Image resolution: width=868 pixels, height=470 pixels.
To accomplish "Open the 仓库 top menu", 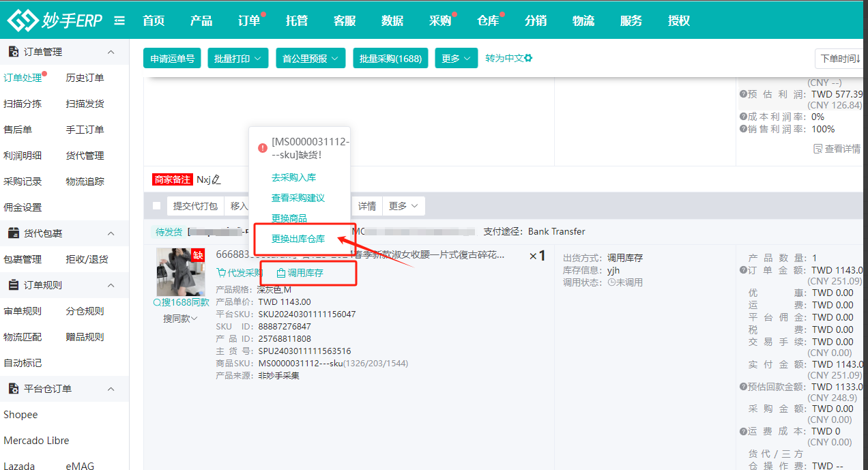I will click(488, 20).
